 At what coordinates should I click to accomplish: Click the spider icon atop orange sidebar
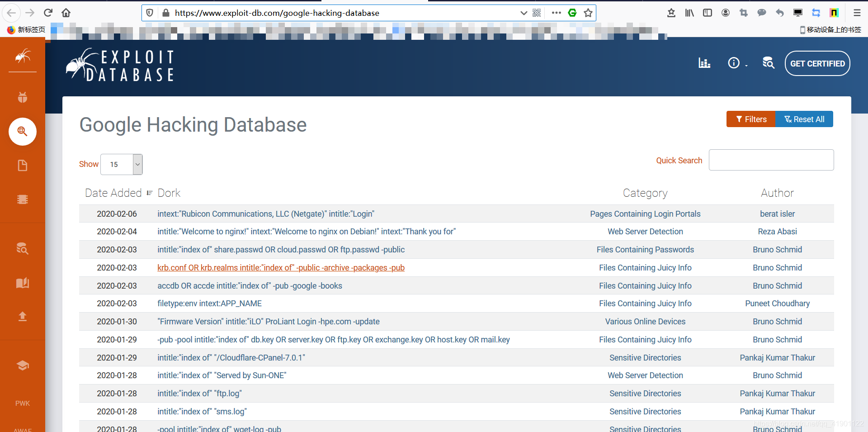23,56
